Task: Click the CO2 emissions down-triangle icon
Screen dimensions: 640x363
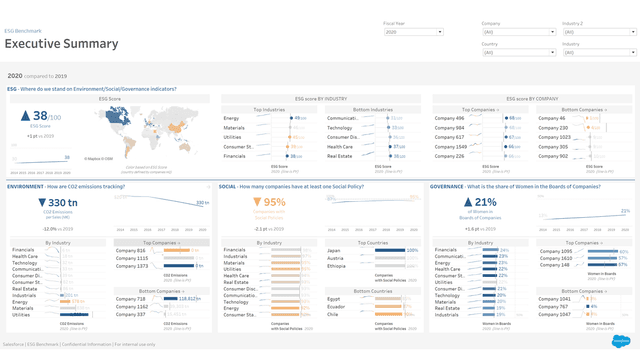Action: pyautogui.click(x=42, y=203)
